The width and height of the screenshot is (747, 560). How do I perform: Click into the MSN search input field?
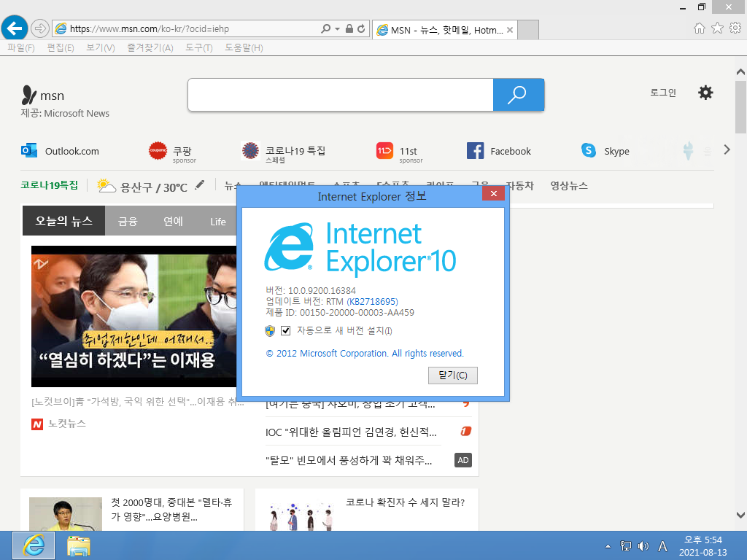341,95
